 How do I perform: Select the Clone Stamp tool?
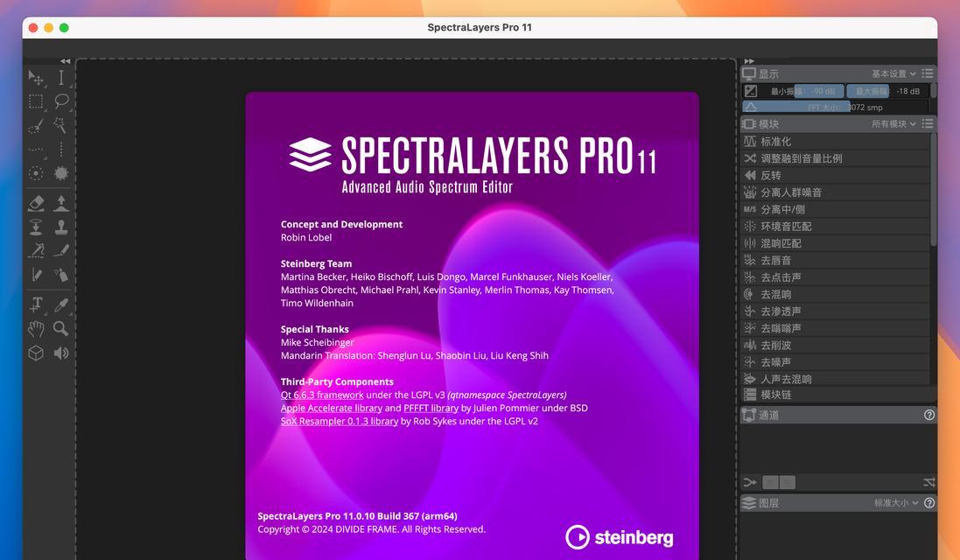pos(60,227)
